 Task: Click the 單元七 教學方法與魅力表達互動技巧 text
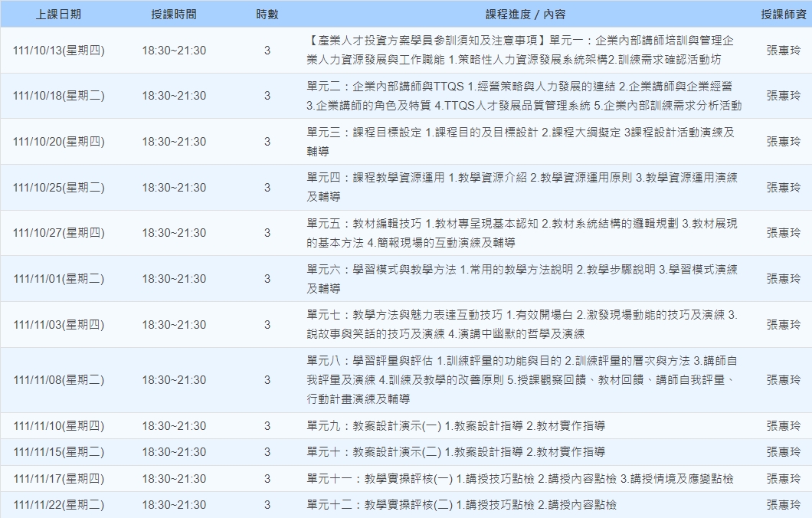(521, 325)
